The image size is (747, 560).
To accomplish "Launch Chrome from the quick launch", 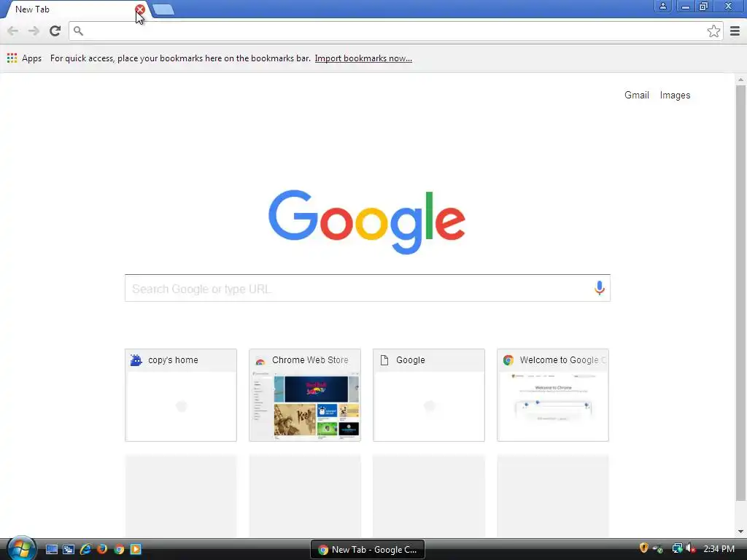I will (119, 549).
